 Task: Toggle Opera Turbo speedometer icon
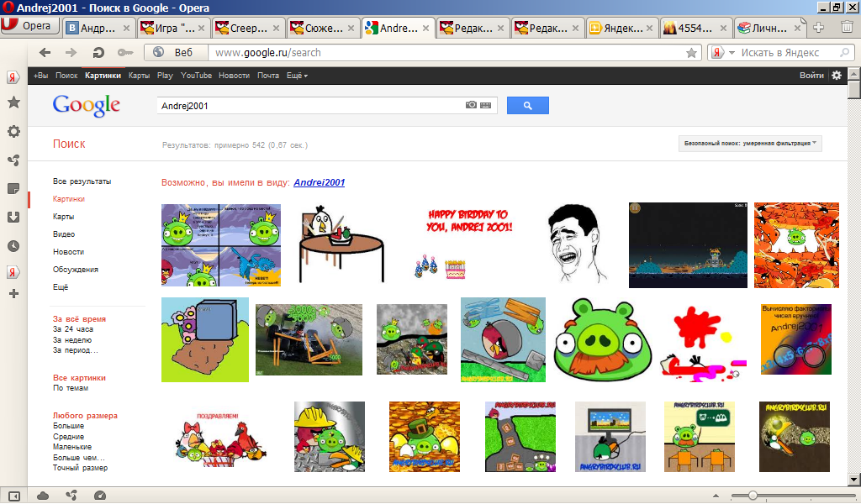100,496
